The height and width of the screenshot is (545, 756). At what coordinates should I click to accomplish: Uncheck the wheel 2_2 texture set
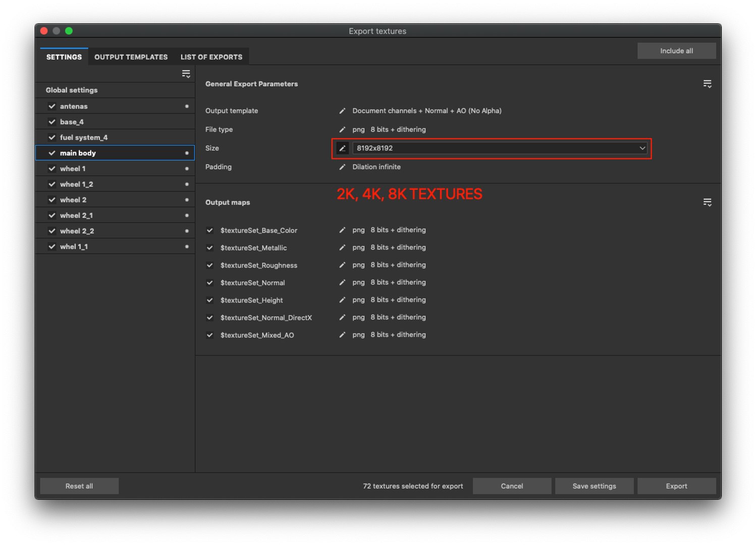coord(52,231)
